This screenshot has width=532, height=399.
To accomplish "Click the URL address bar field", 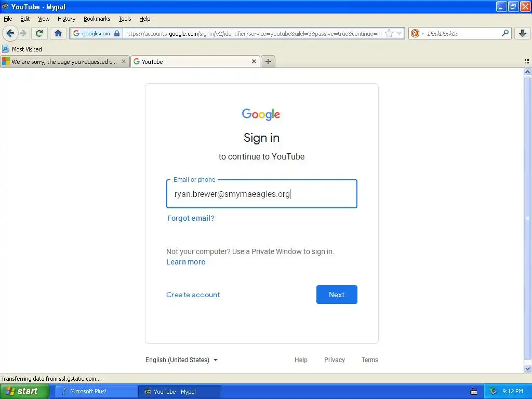I will click(253, 34).
